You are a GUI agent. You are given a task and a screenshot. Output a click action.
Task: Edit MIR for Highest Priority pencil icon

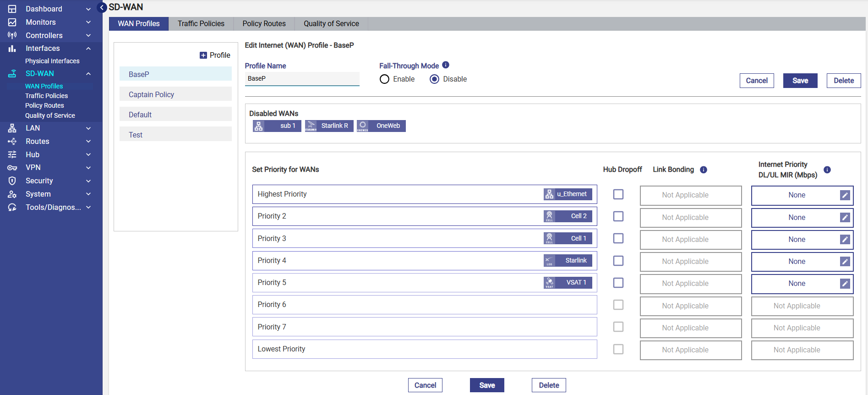click(845, 195)
